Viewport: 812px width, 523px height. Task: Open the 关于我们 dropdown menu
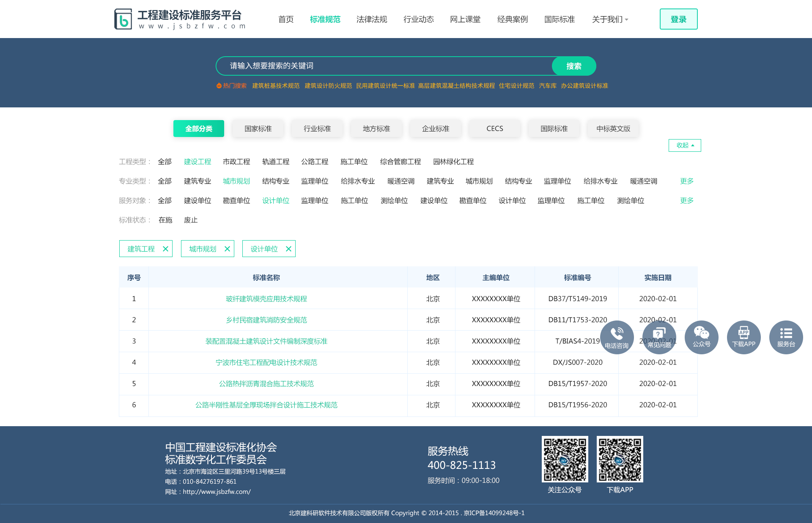coord(609,19)
